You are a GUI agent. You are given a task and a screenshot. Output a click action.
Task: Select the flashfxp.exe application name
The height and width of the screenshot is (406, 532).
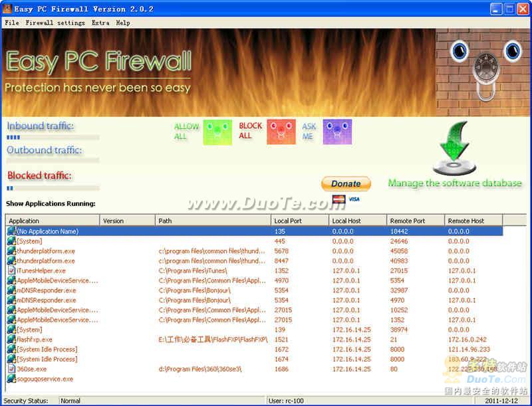tap(35, 340)
